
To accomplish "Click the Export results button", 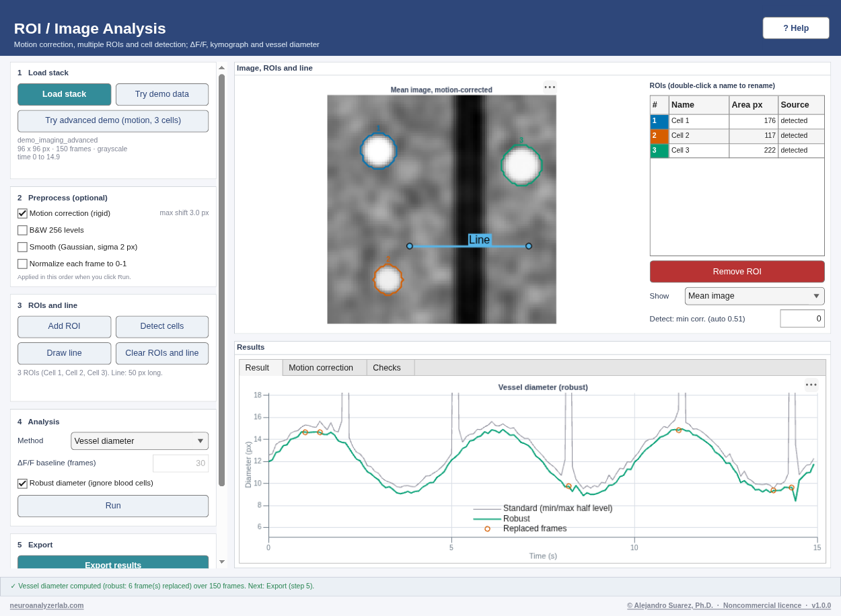I will click(113, 562).
